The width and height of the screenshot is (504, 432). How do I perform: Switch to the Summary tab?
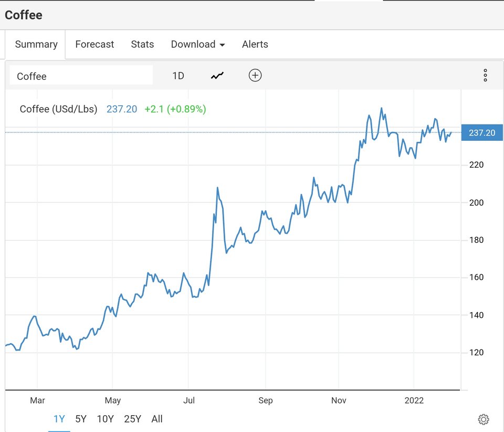(36, 44)
